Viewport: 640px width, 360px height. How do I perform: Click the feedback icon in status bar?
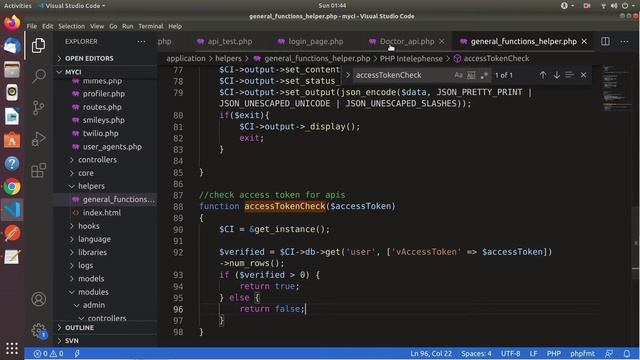click(609, 353)
